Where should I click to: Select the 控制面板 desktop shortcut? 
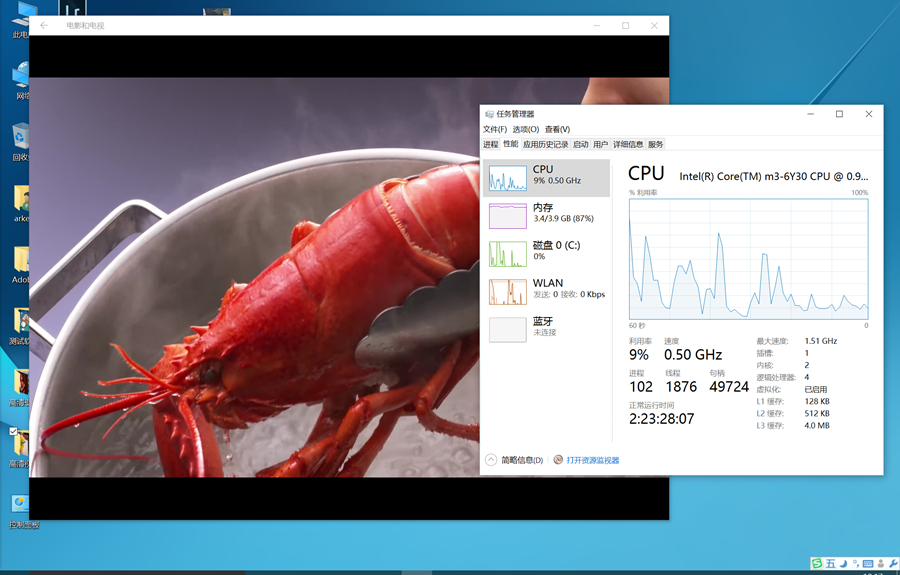(20, 508)
